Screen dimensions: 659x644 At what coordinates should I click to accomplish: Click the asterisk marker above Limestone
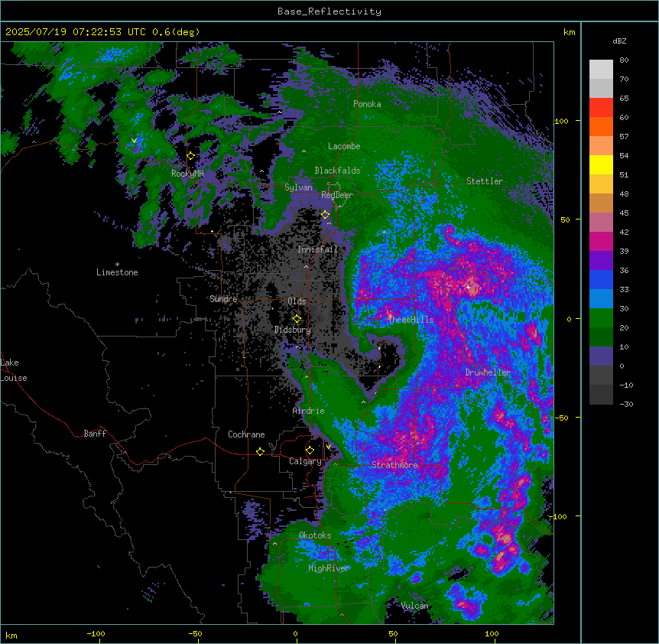pos(117,265)
